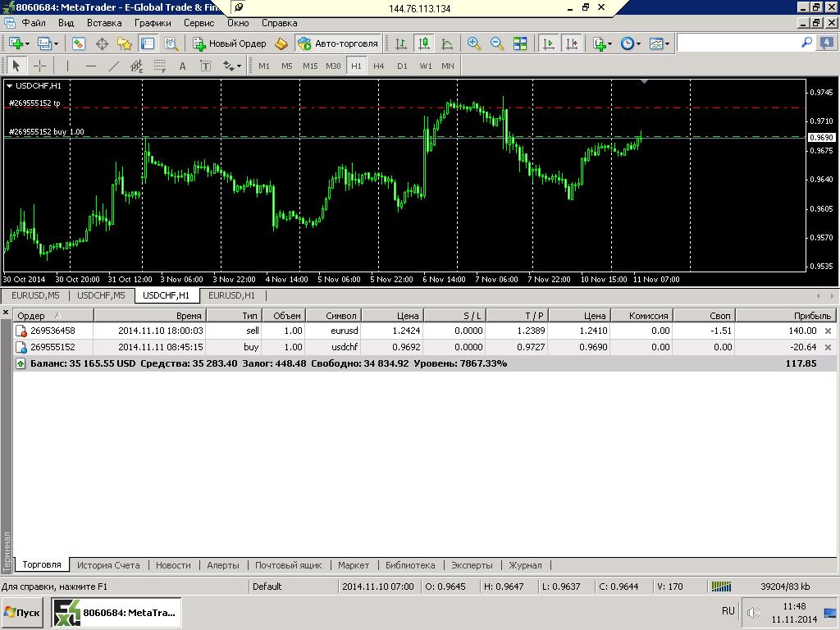Viewport: 840px width, 630px height.
Task: Open the New Chart dropdown arrow
Action: coord(27,44)
